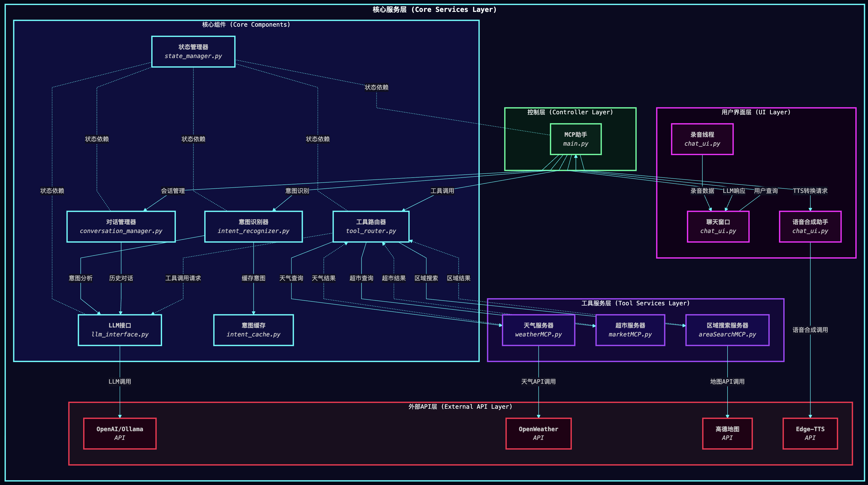Click the 区域搜索 edge label
This screenshot has height=485, width=868.
click(426, 278)
